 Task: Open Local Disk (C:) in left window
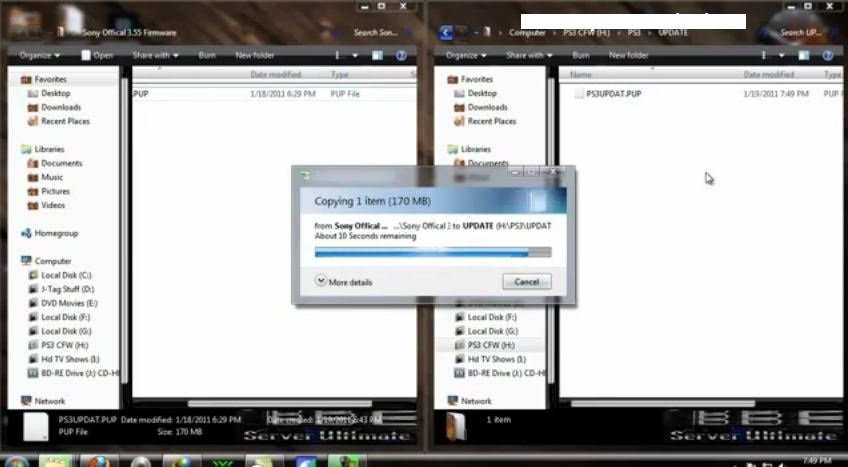[x=66, y=275]
